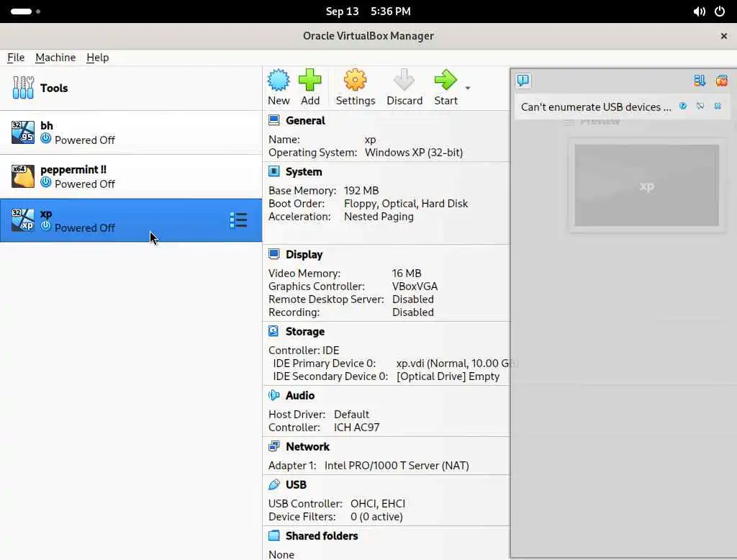737x560 pixels.
Task: Open help for the USB enumerate notification
Action: coord(683,106)
